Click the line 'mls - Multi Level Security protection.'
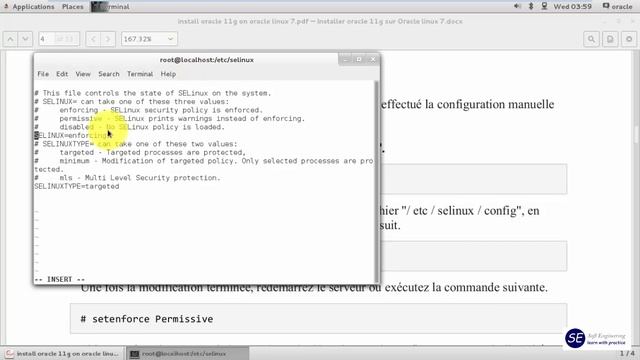This screenshot has width=640, height=360. 140,178
